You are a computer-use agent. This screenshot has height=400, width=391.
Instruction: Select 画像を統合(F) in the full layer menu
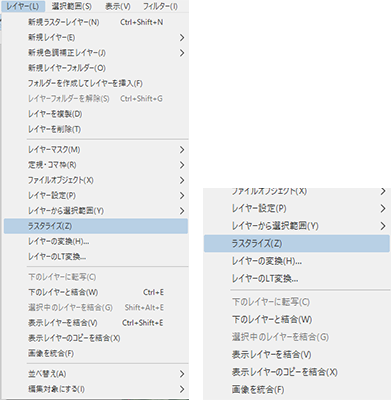coord(96,353)
